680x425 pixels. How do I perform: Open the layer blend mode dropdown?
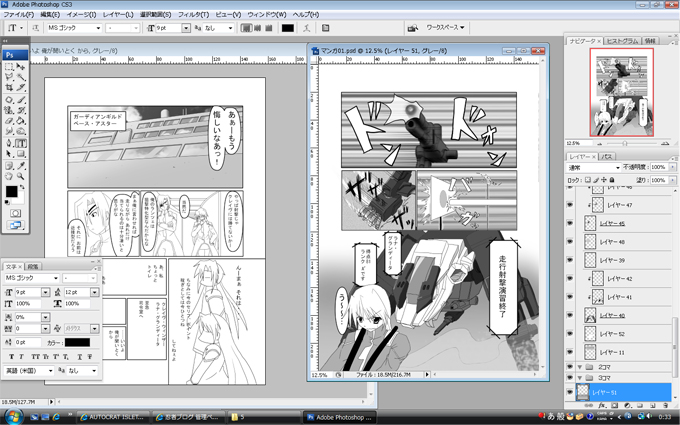[594, 167]
